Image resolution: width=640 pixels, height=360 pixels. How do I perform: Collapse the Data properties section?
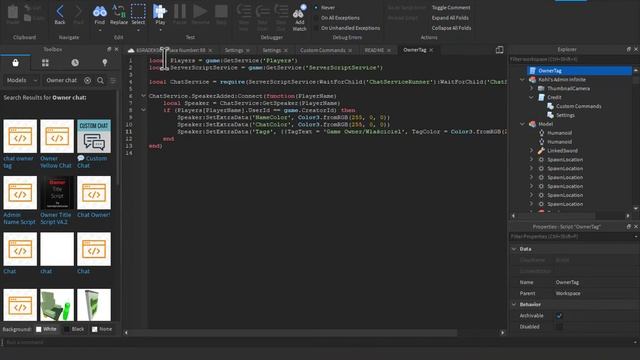coord(514,249)
